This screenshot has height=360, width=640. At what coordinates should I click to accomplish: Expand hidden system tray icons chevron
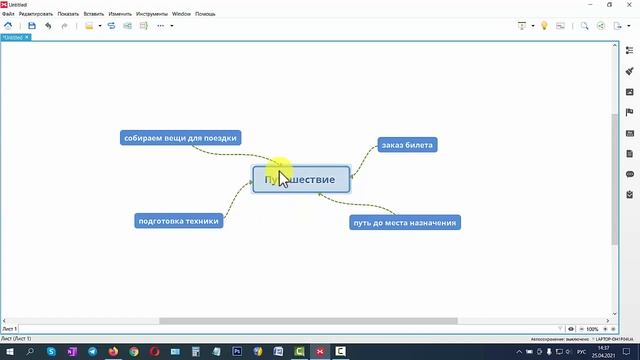pos(519,352)
